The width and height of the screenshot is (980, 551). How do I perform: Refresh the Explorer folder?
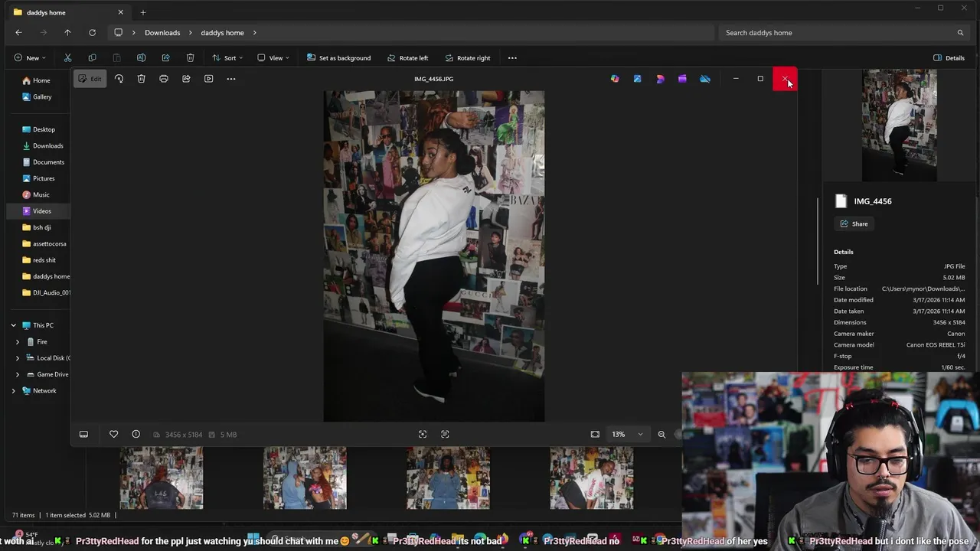pos(92,33)
